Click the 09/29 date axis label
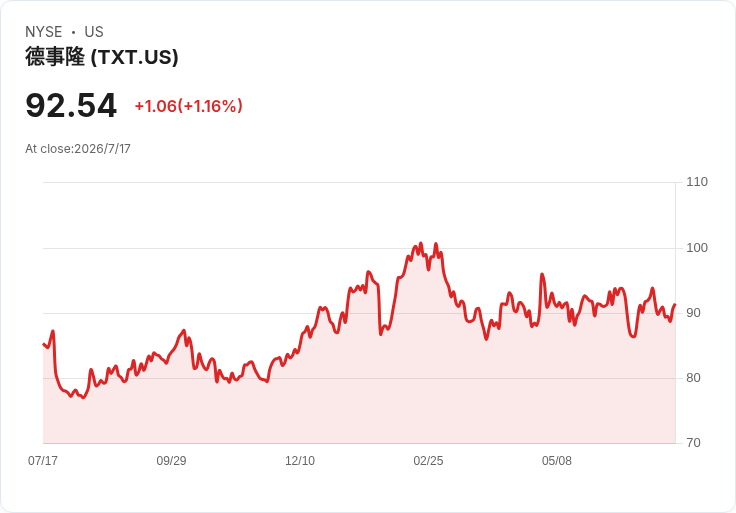 pos(171,461)
